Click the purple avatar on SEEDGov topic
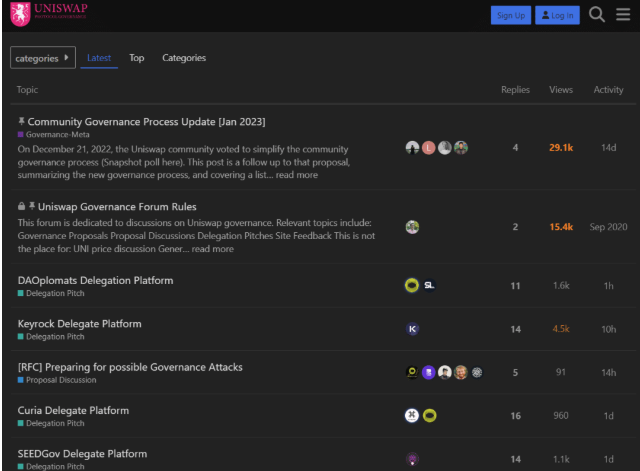Screen dimensions: 640x471 coord(412,459)
